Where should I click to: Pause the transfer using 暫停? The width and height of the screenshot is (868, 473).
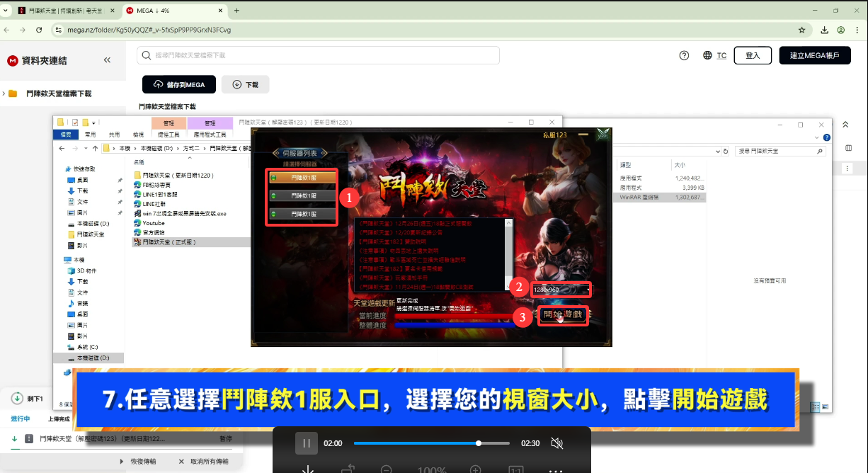coord(226,439)
